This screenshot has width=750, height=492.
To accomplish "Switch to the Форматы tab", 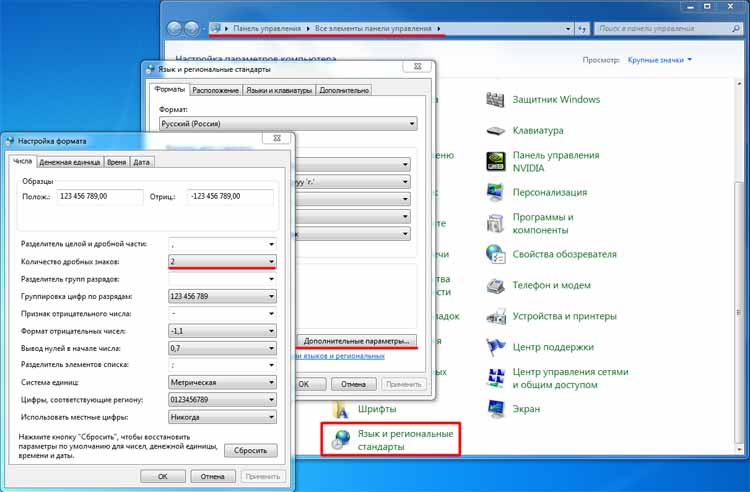I will [170, 89].
